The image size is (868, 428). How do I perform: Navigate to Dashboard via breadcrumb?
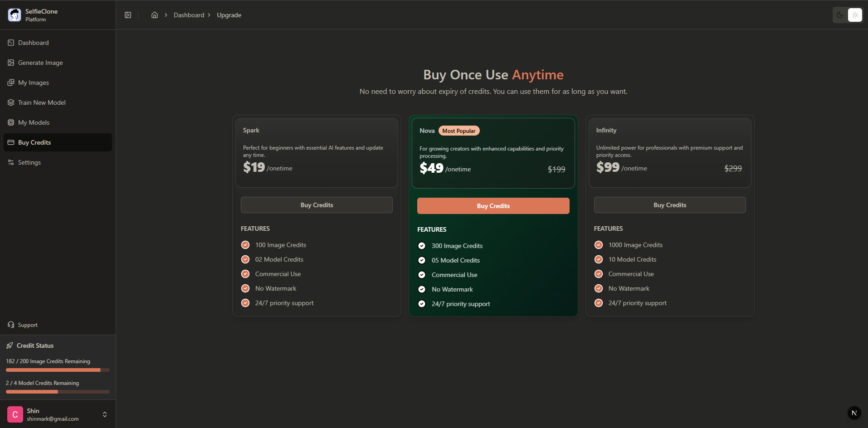click(189, 15)
